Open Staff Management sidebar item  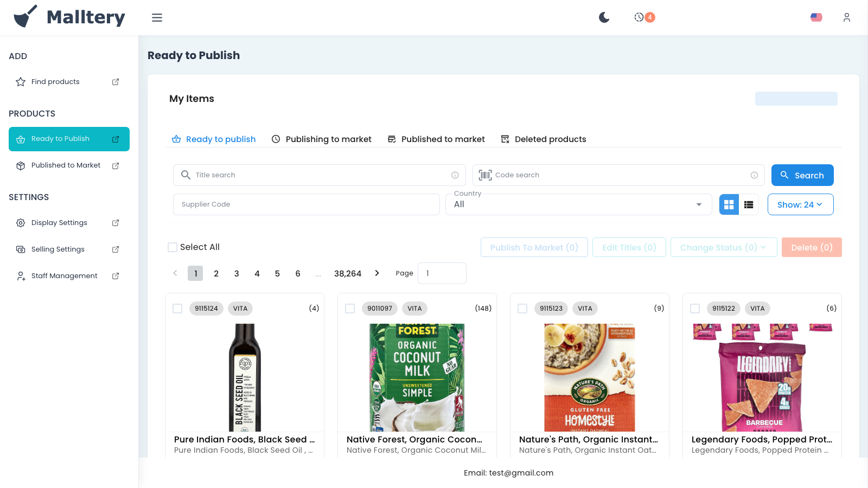(69, 276)
